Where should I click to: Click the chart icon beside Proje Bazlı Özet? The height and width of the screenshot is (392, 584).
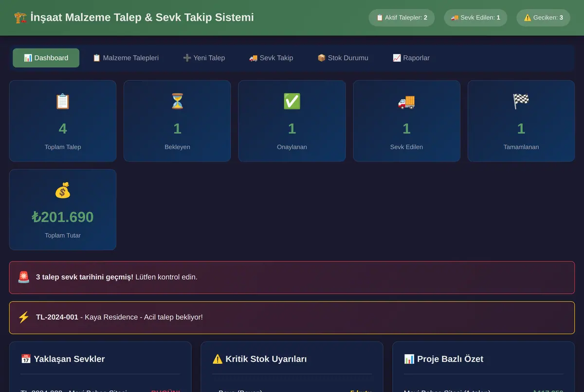point(409,359)
